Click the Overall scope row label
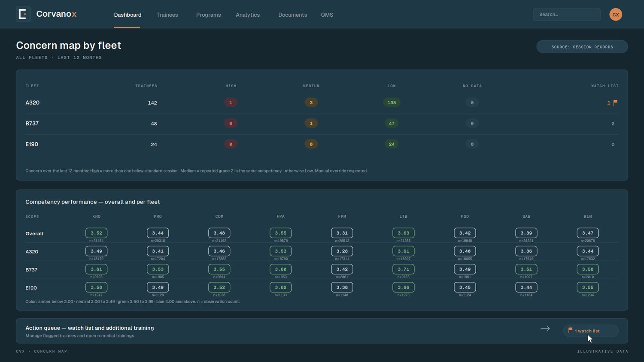The image size is (644, 362). (34, 234)
